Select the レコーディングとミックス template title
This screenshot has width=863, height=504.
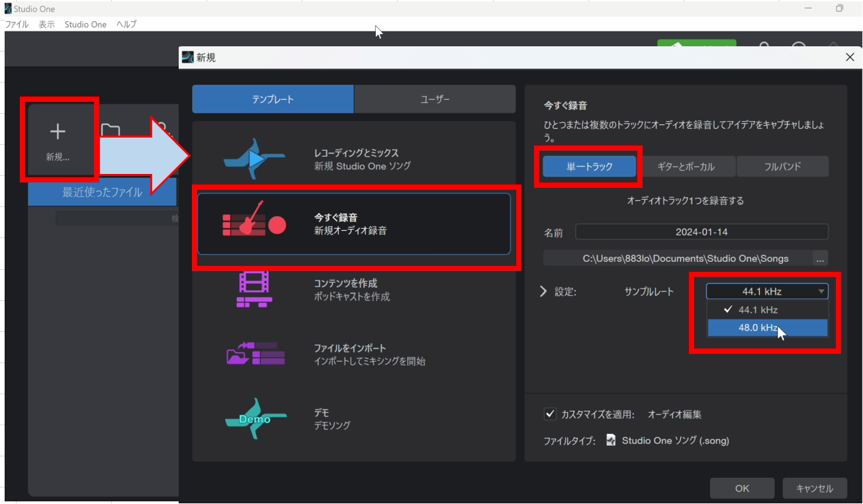tap(356, 153)
